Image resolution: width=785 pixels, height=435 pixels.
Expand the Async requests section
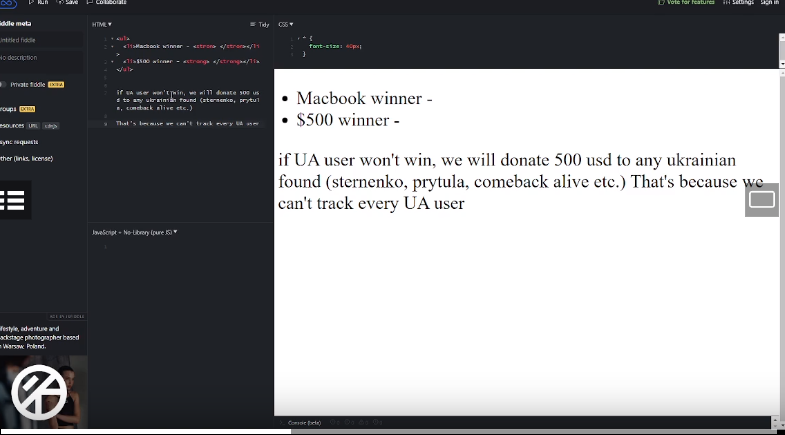[x=19, y=142]
